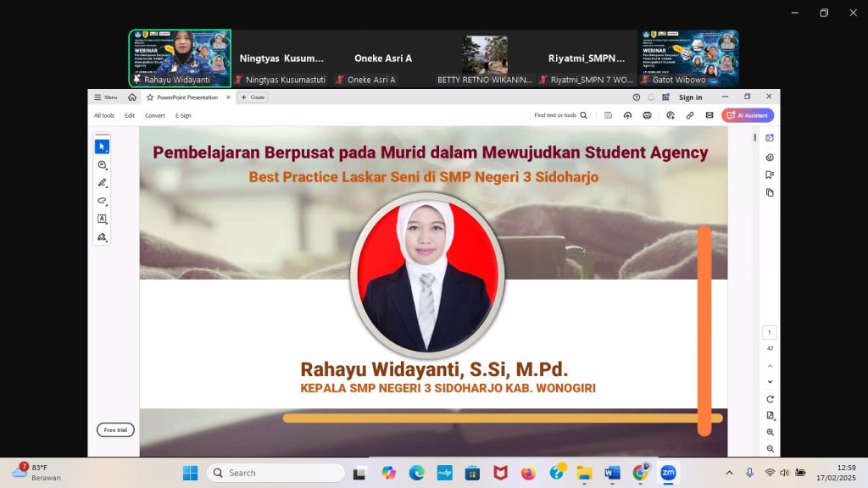Open the share link icon

[x=690, y=115]
